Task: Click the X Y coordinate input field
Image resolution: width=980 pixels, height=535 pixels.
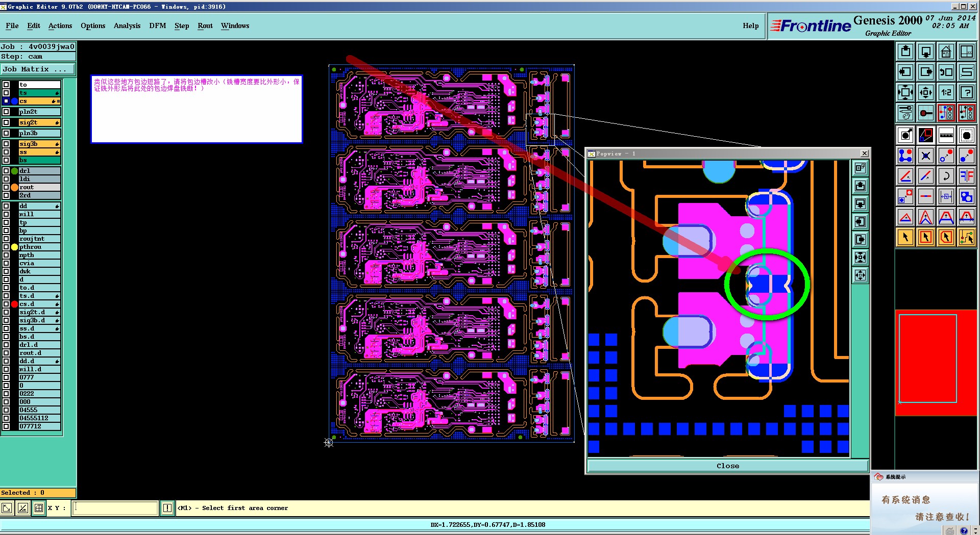Action: [x=115, y=508]
